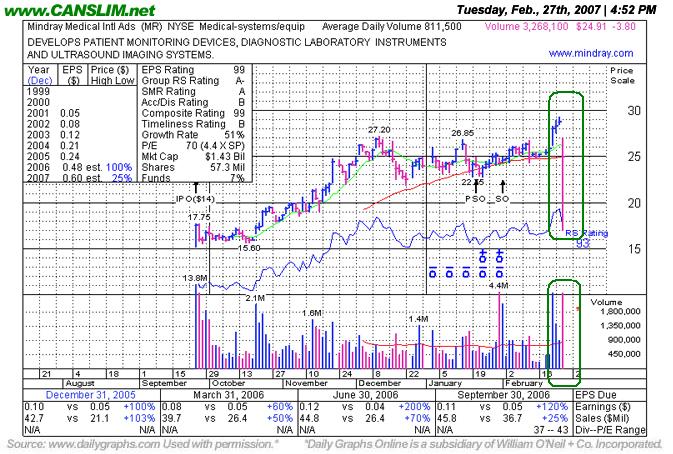Click the '+200%' earnings change
Viewport: 673px width, 454px height.
pos(414,406)
